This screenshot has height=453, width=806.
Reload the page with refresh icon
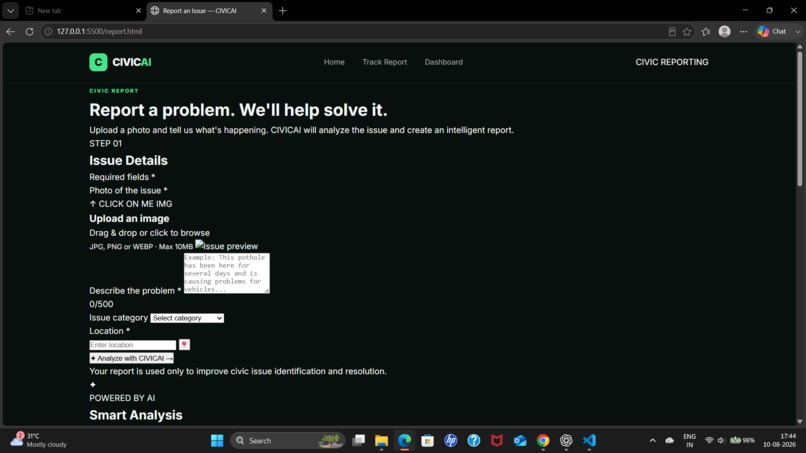pos(29,31)
